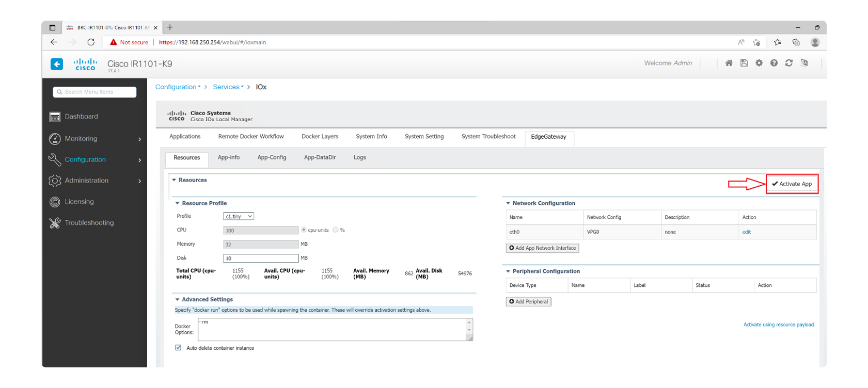
Task: Click the home icon in the header
Action: pyautogui.click(x=729, y=63)
